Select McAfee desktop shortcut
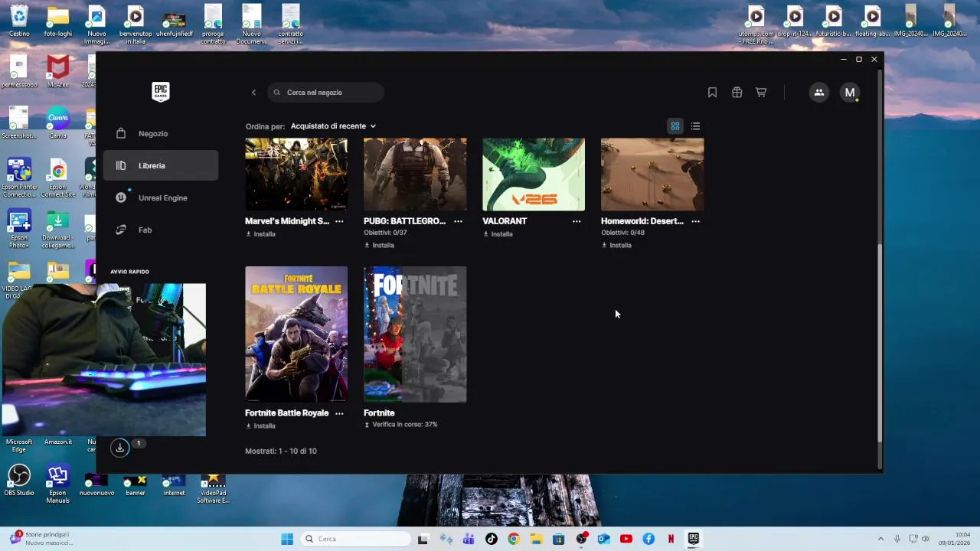This screenshot has width=980, height=551. [x=58, y=71]
